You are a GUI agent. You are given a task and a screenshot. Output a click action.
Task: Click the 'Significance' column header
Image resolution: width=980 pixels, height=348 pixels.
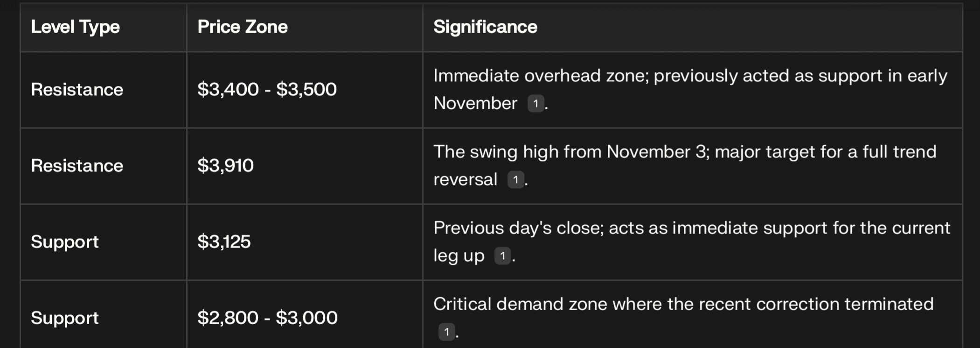pyautogui.click(x=485, y=27)
